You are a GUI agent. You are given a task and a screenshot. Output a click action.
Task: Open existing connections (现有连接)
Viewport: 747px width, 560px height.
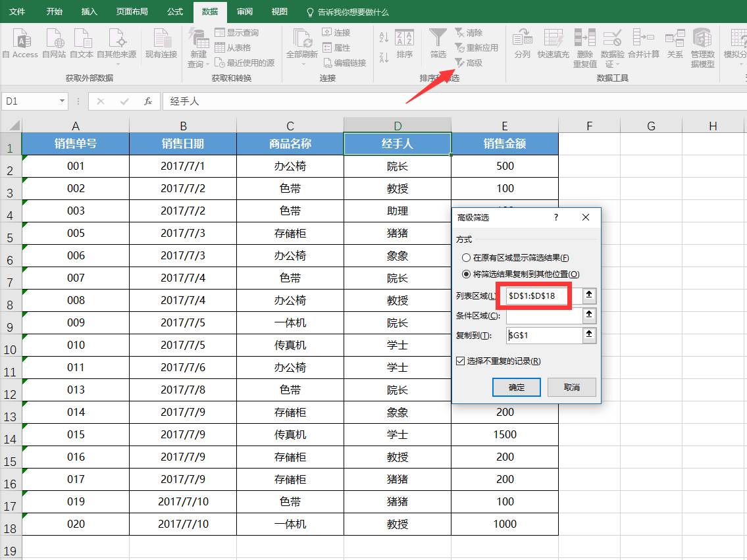coord(161,43)
